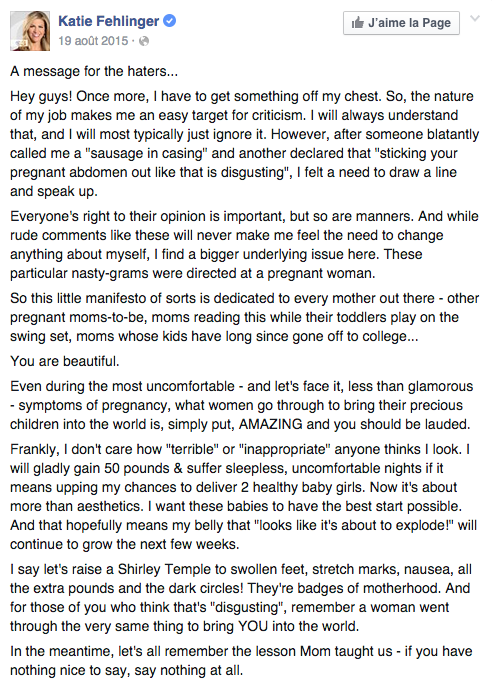Screen dimensions: 492x692
Task: Click the paragraph starting 'So this little manifesto'
Action: [x=244, y=317]
